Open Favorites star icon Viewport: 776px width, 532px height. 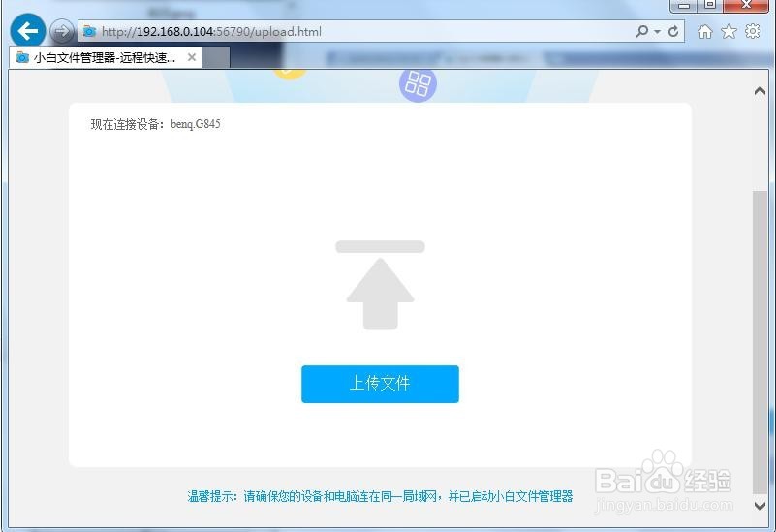pyautogui.click(x=729, y=32)
